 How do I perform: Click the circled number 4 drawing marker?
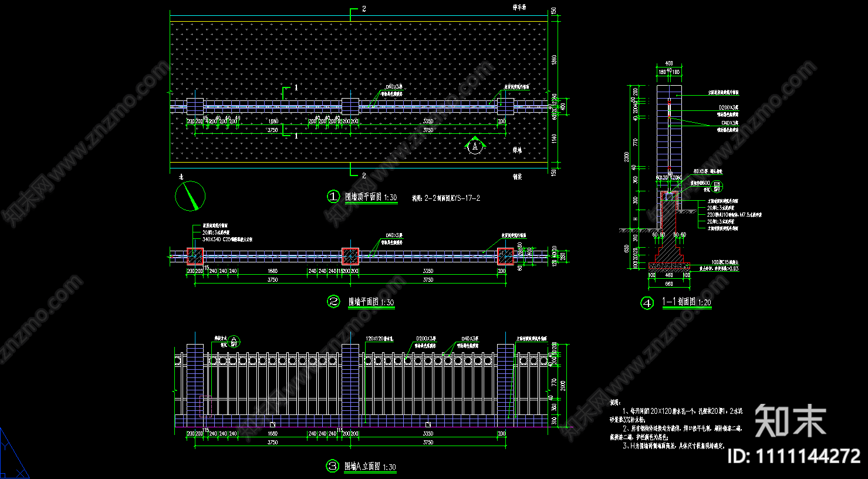(x=647, y=303)
